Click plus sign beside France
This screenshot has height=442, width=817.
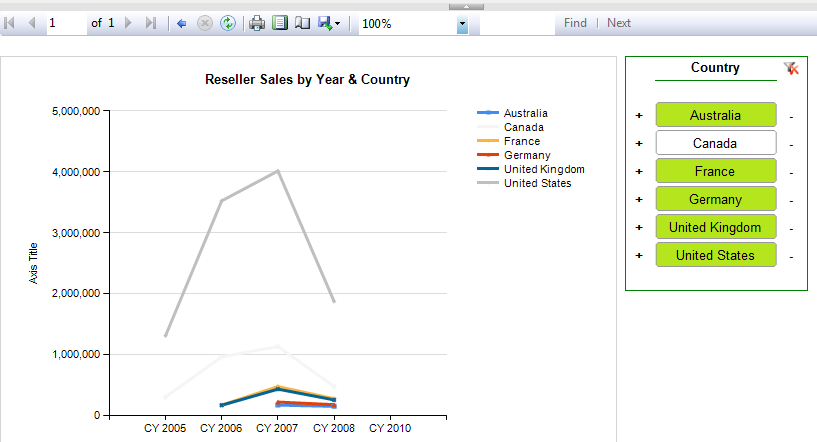pos(639,171)
